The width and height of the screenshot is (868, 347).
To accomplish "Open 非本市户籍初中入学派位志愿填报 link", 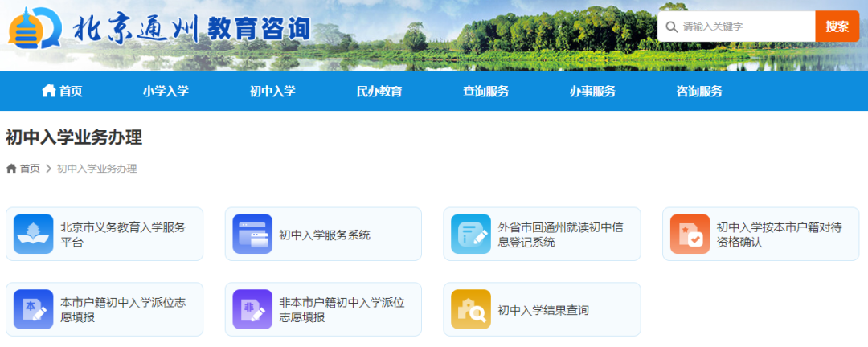I will 323,309.
